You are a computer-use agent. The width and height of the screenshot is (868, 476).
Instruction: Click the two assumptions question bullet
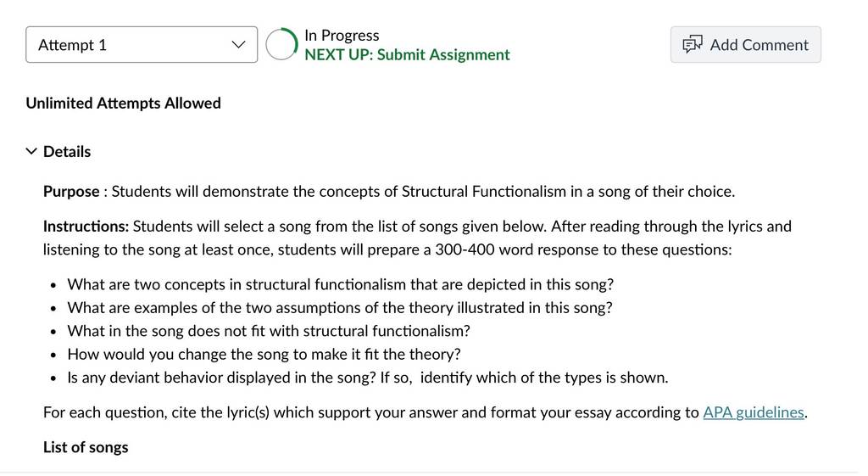click(x=340, y=307)
